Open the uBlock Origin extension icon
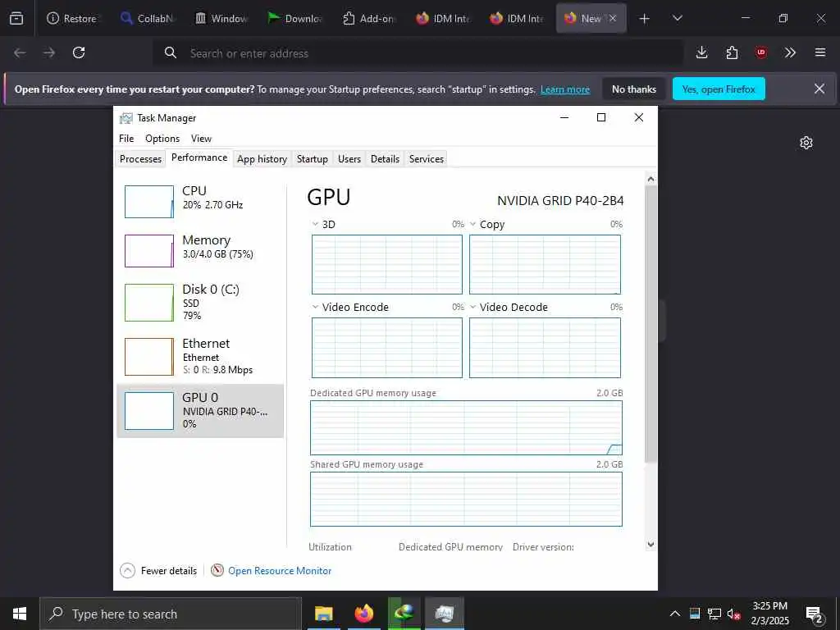 760,52
